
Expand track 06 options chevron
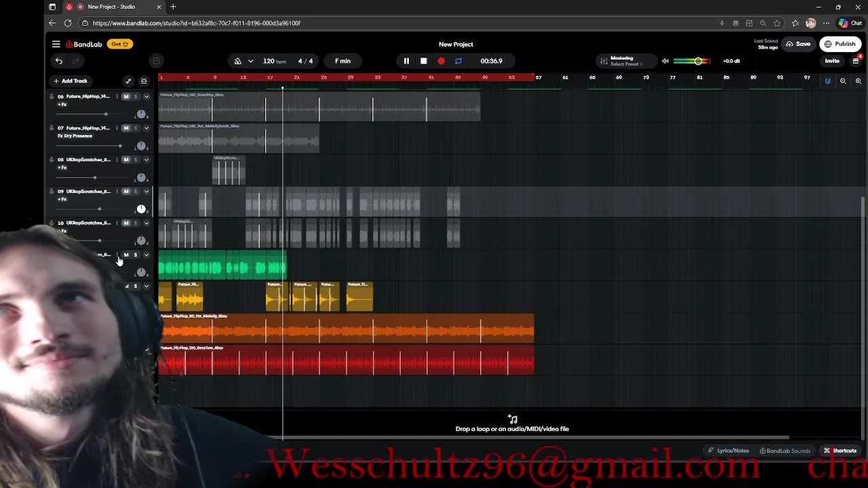[x=146, y=96]
